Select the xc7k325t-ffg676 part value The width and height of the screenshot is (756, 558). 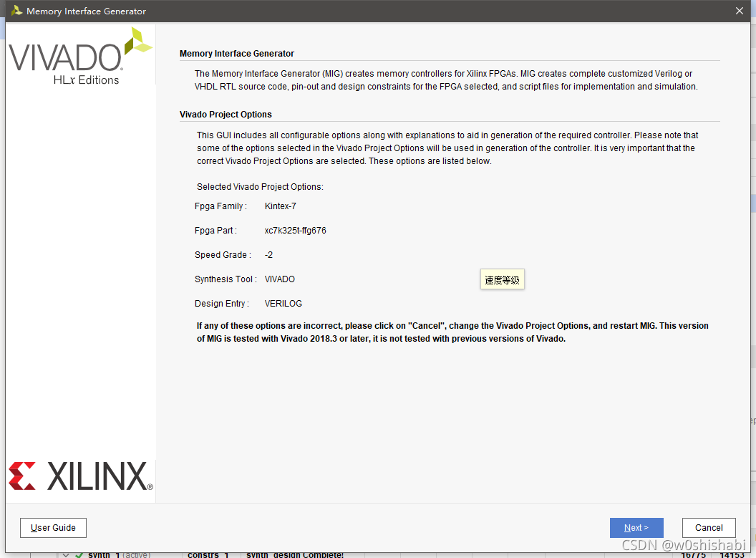pyautogui.click(x=295, y=231)
